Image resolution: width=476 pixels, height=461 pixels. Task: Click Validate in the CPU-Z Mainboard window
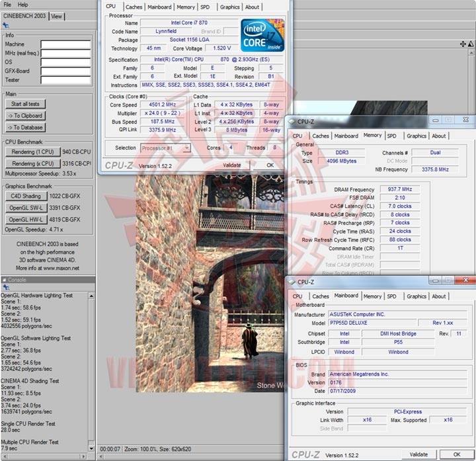(418, 454)
